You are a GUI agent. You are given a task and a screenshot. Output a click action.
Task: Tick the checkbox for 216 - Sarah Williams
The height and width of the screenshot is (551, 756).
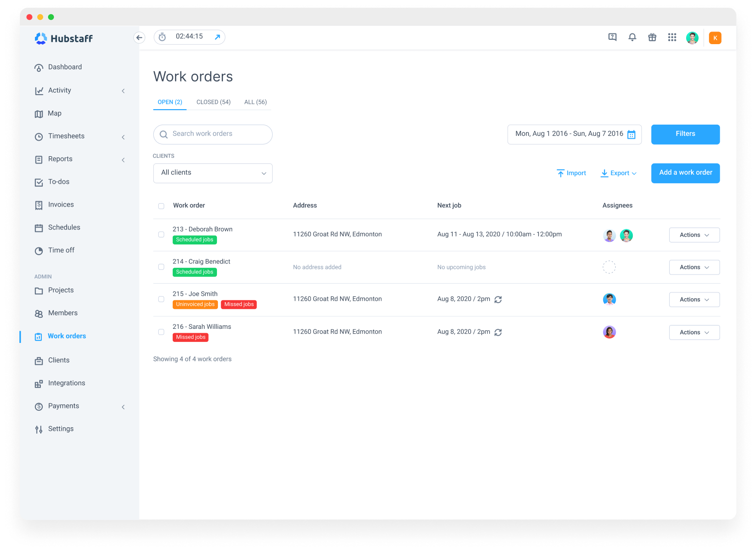pos(161,332)
